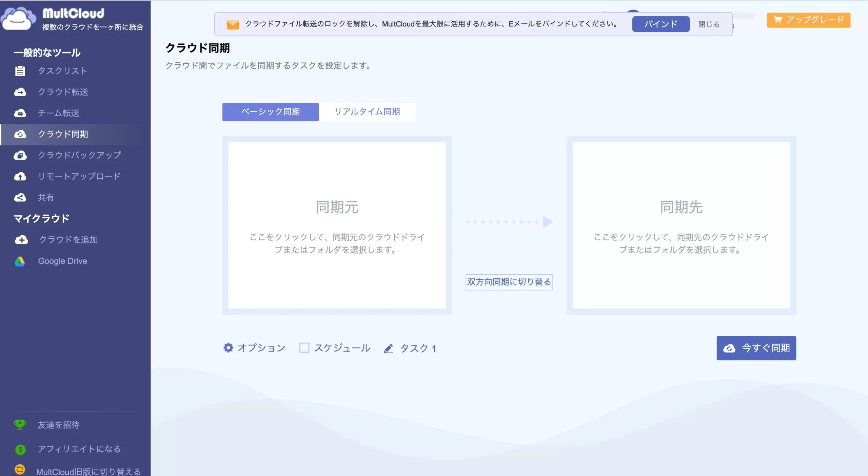Click the Options gear icon
The height and width of the screenshot is (476, 868).
pos(228,348)
